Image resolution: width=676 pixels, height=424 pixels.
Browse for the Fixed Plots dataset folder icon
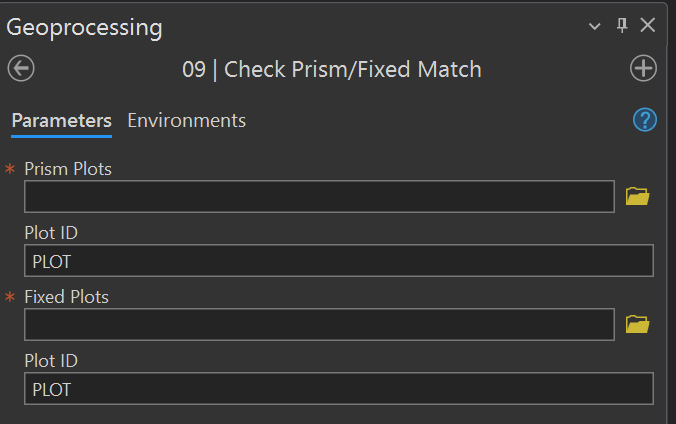tap(637, 324)
